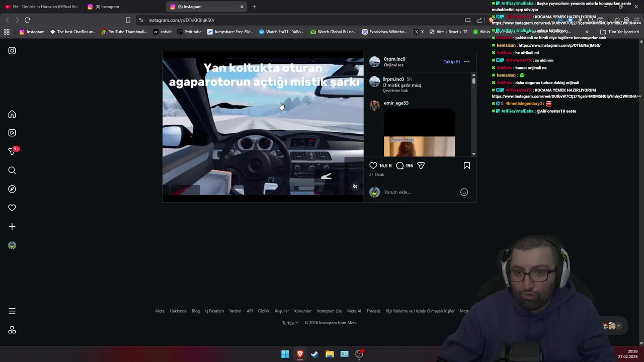Image resolution: width=644 pixels, height=362 pixels.
Task: Follow 0rpm.inc0 with Takip Et
Action: point(452,62)
